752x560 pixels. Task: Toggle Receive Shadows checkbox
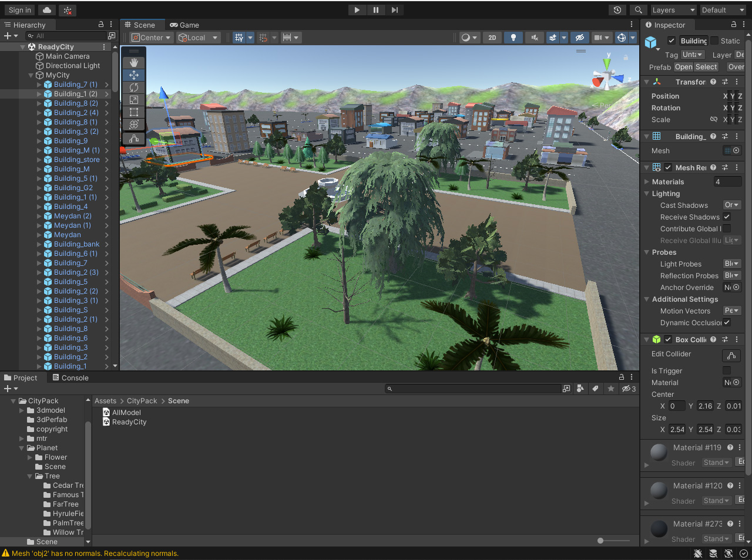727,217
